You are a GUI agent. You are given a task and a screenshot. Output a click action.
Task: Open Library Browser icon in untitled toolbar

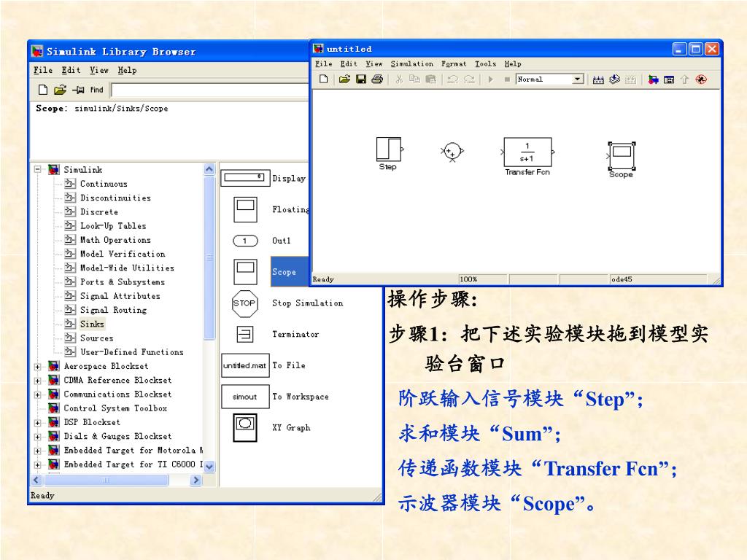point(653,79)
